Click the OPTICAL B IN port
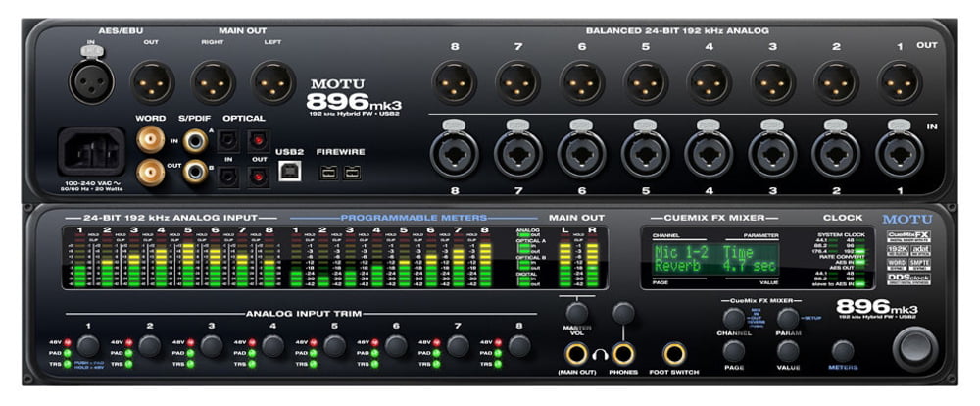 coord(228,178)
